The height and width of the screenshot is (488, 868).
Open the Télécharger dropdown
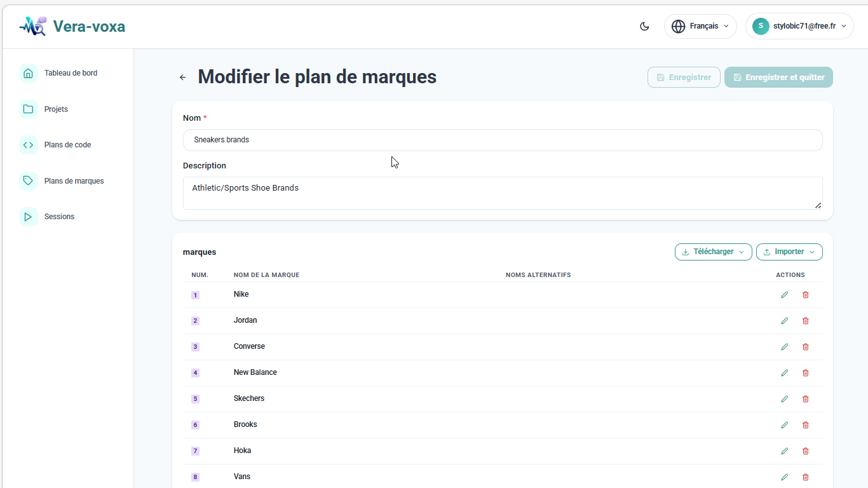[714, 252]
